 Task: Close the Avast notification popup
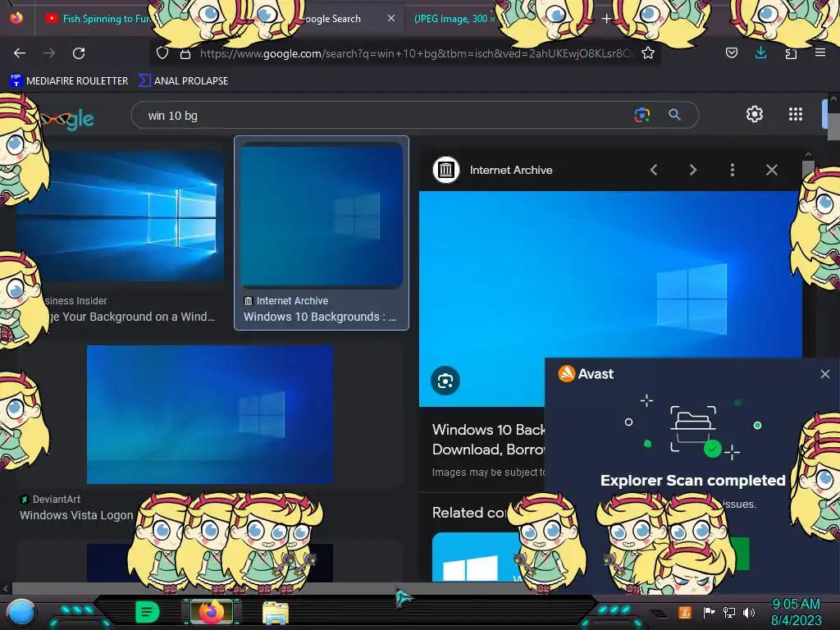tap(825, 374)
